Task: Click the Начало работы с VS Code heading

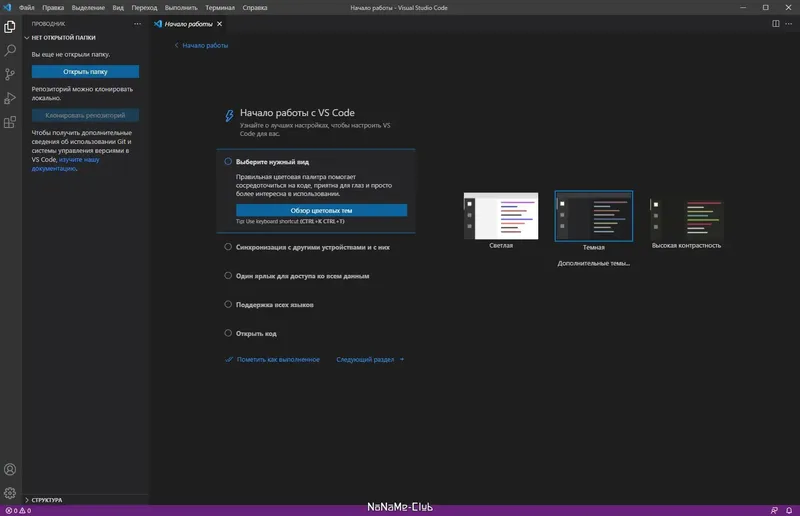Action: (x=297, y=113)
